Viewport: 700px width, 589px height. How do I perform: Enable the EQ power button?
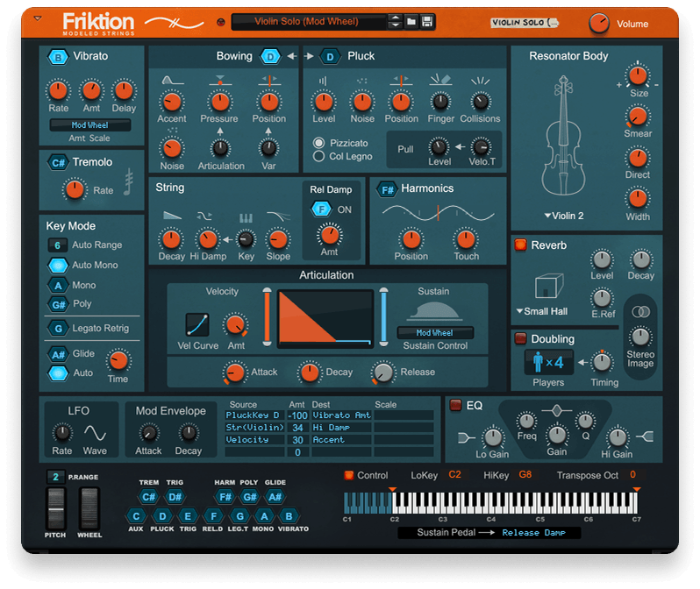click(x=455, y=405)
